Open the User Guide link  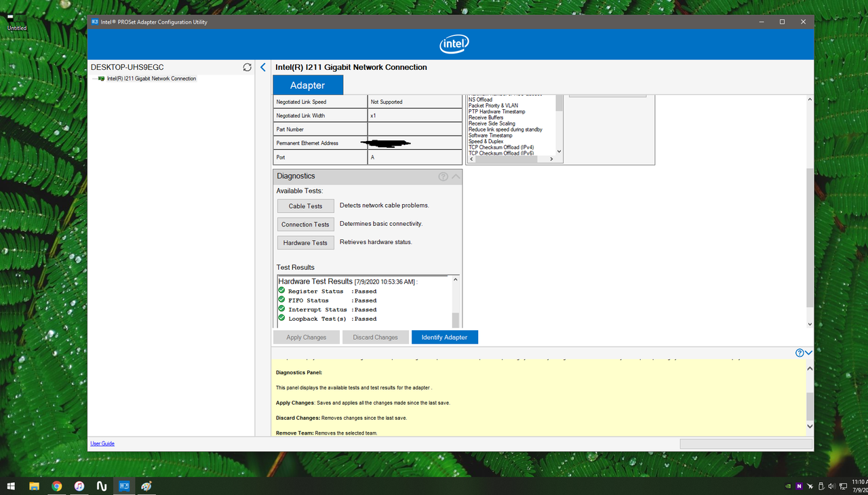pyautogui.click(x=102, y=443)
